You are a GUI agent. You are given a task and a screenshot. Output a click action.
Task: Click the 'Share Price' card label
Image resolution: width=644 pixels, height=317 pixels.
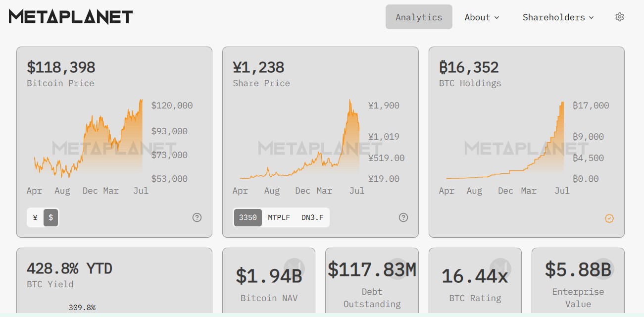261,83
